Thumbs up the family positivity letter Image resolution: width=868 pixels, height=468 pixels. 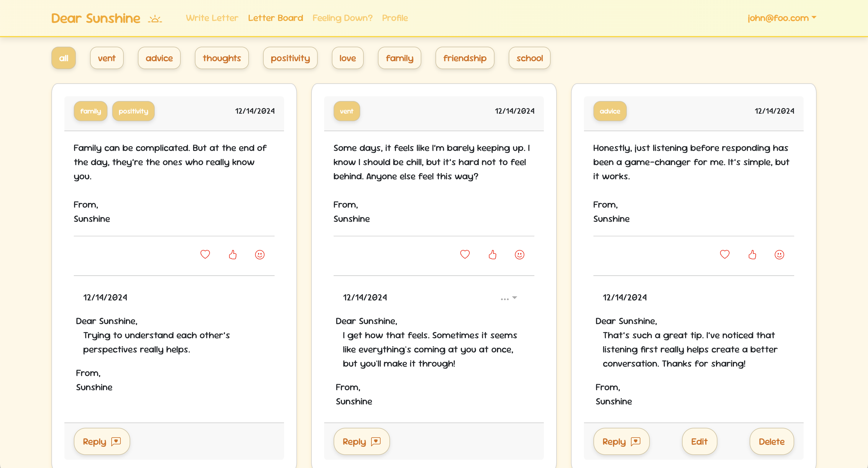[x=233, y=255]
